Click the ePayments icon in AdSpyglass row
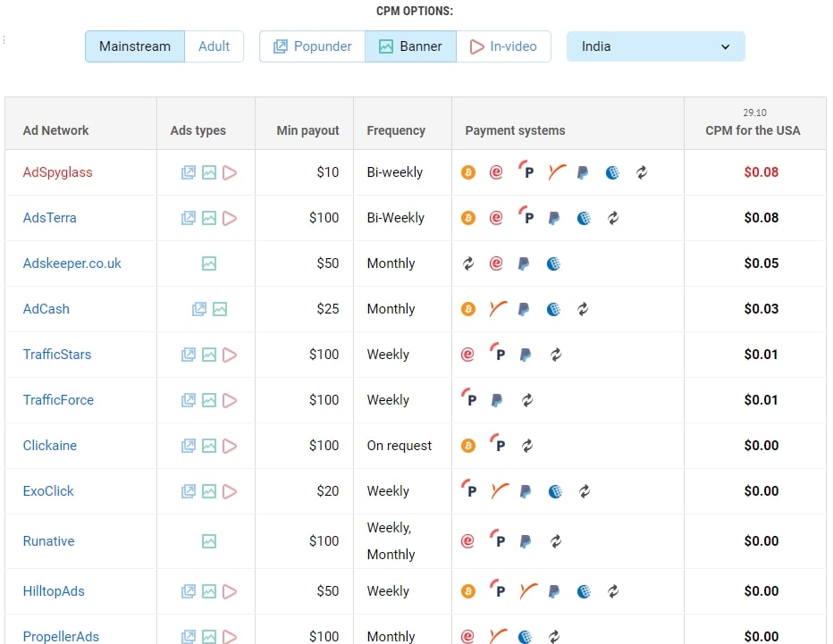Viewport: 833px width, 644px height. coord(496,172)
